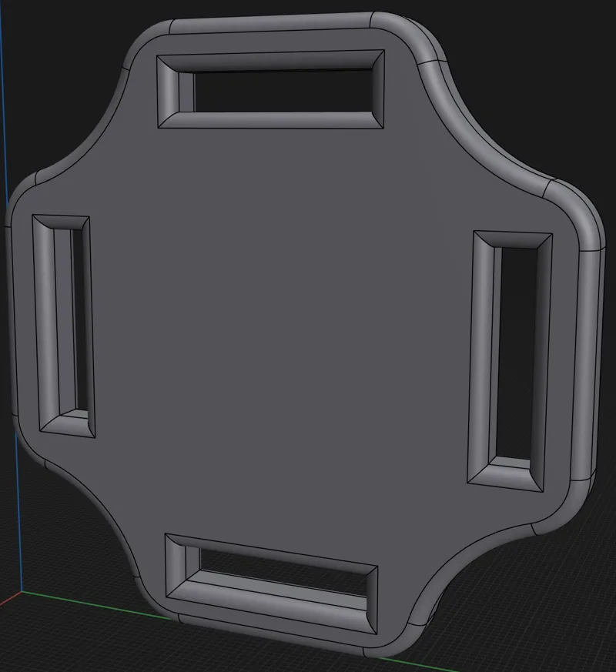Select the right vertical rectangular slot cutout
The height and width of the screenshot is (672, 616).
pyautogui.click(x=509, y=361)
